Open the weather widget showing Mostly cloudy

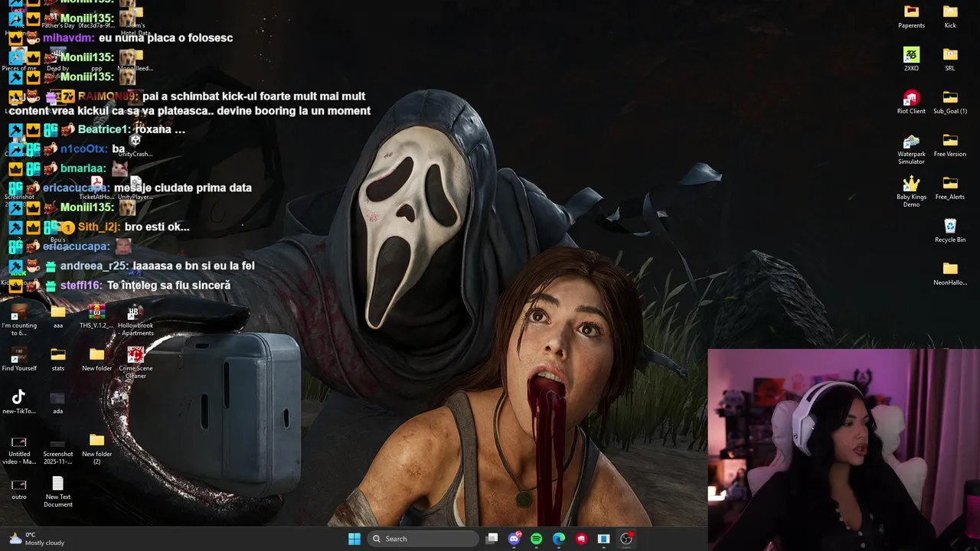[x=37, y=539]
